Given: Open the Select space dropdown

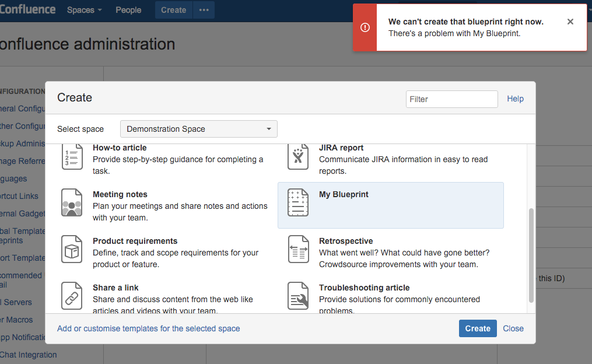Looking at the screenshot, I should point(198,129).
